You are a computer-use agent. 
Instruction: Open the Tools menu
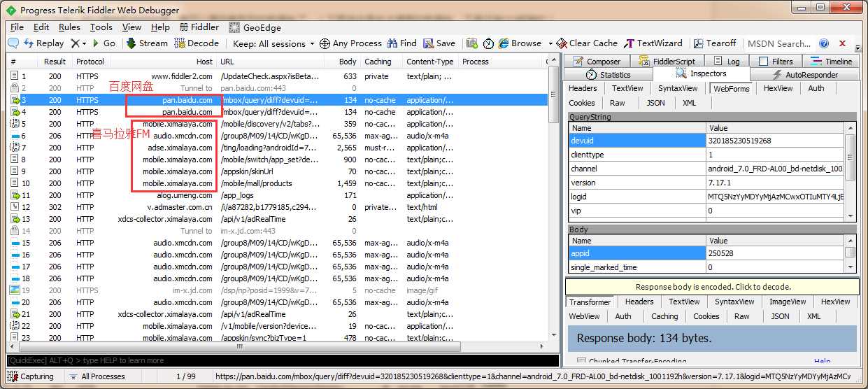[x=101, y=27]
